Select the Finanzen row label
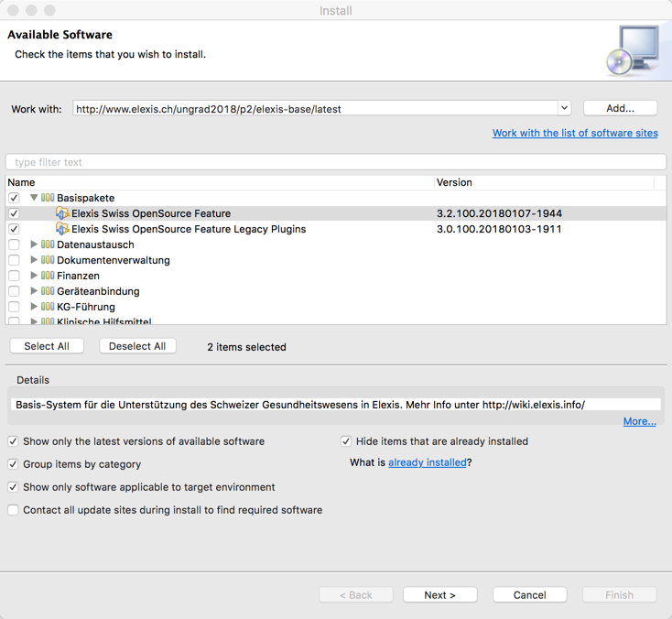672x619 pixels. (78, 276)
